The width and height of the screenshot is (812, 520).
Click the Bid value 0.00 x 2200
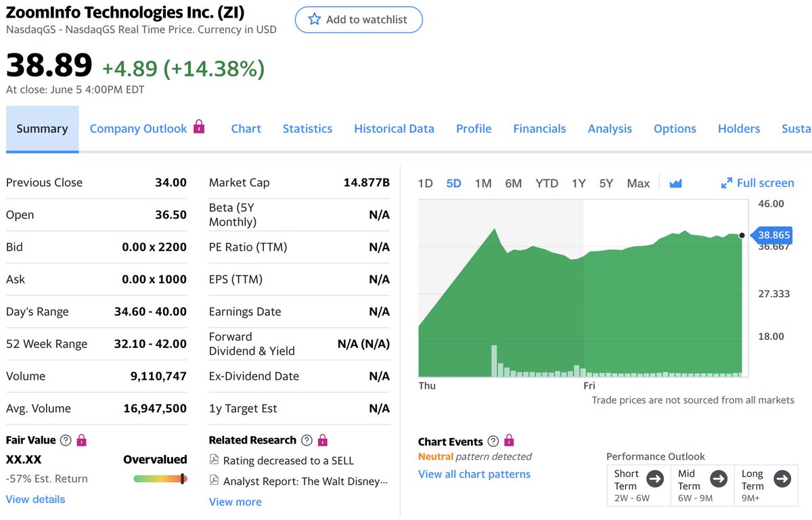point(154,247)
